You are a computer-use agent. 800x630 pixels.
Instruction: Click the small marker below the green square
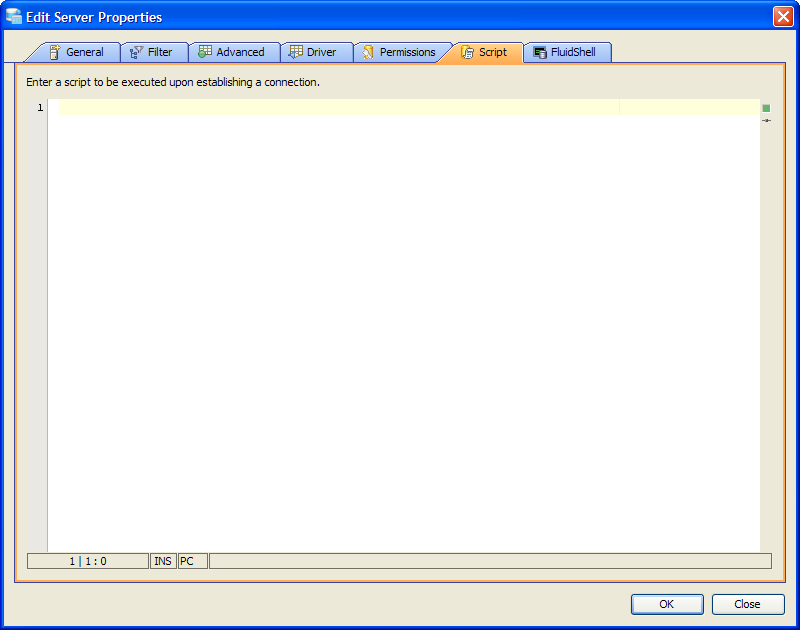766,120
